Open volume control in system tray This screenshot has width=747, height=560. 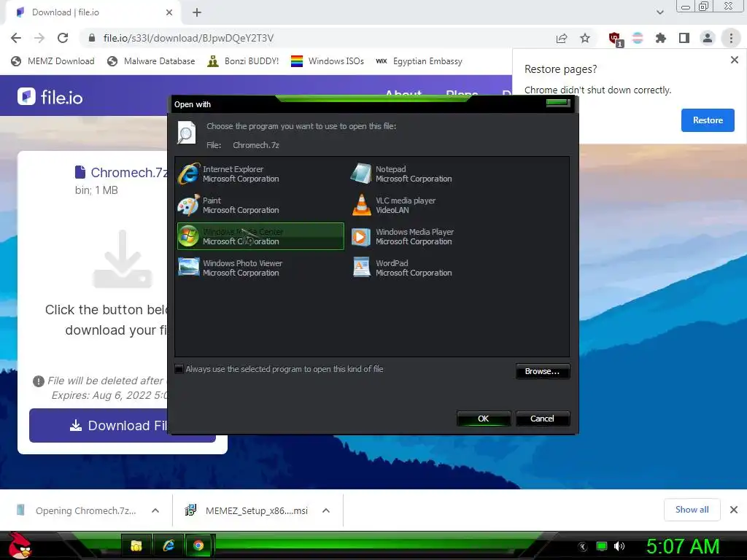tap(619, 546)
